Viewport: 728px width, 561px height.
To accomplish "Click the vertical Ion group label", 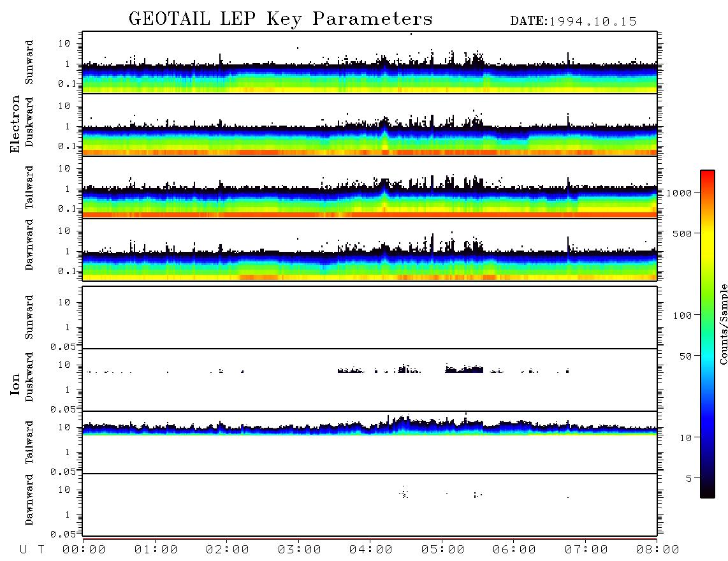I will 15,384.
